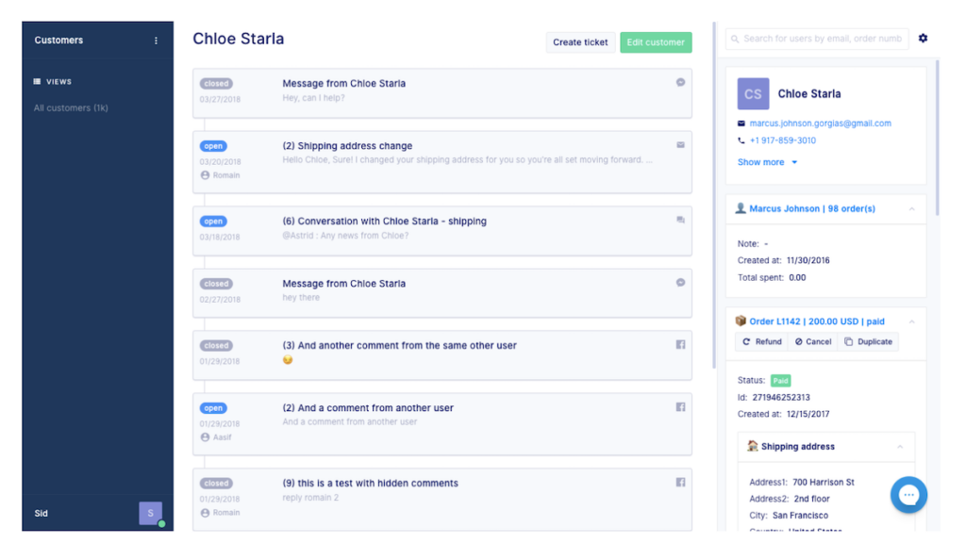Click the conversation icon on shipping conversation ticket
Screen dimensions: 966x560
pyautogui.click(x=680, y=220)
